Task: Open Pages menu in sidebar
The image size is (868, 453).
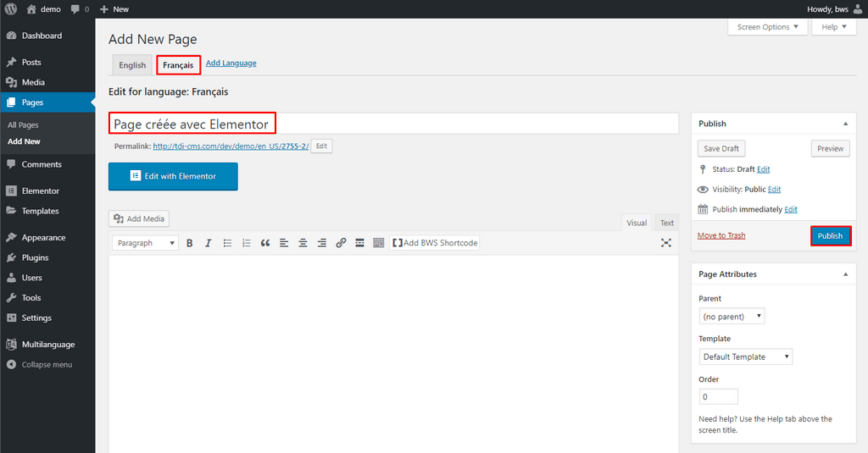Action: (47, 102)
